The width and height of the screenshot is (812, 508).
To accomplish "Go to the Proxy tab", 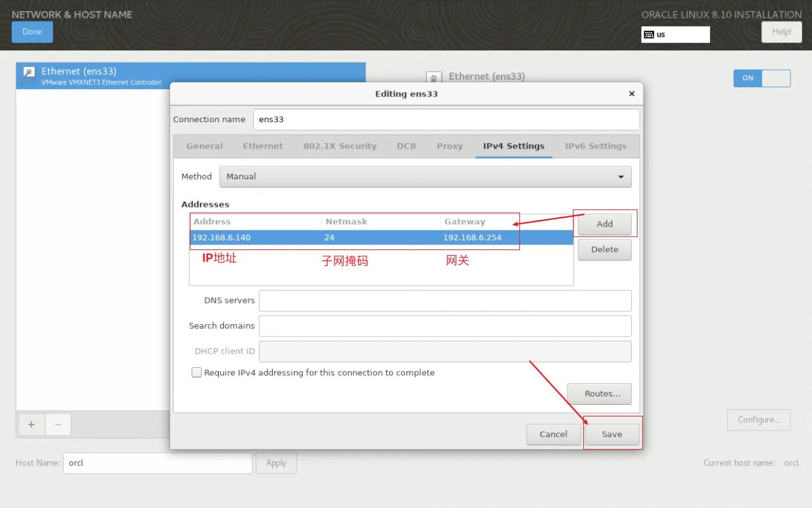I will point(449,146).
